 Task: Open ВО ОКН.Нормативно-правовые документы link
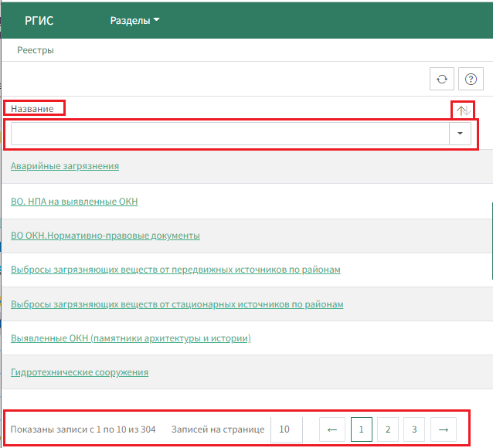point(105,235)
